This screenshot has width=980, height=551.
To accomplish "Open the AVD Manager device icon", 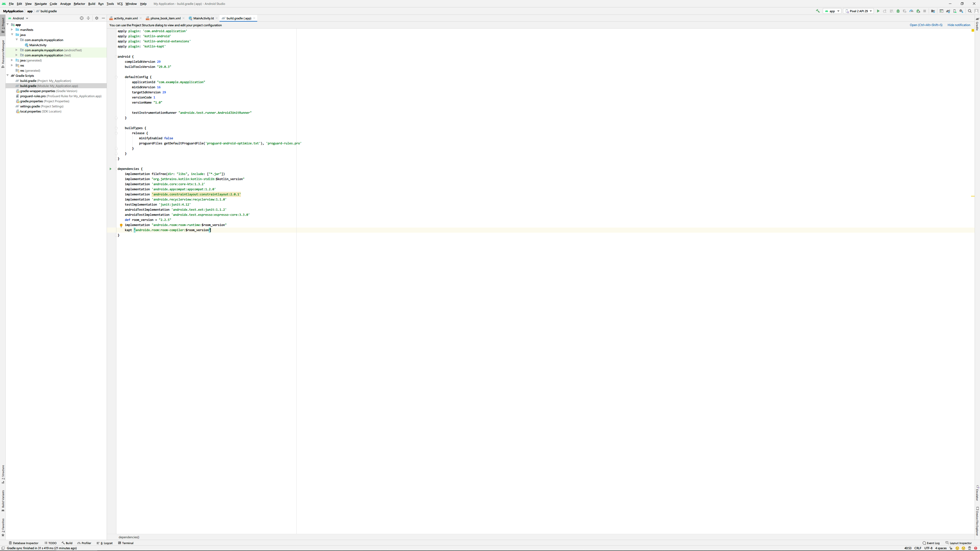I will (955, 11).
